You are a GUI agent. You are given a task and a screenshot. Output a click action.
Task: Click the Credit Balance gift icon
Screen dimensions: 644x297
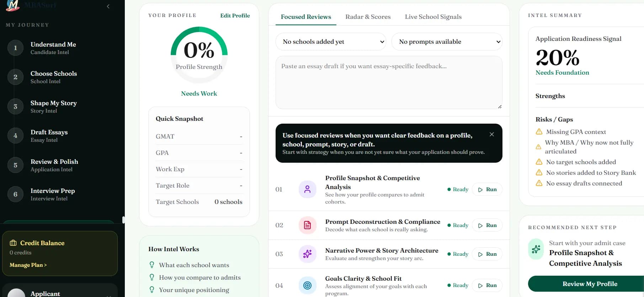[x=13, y=243]
